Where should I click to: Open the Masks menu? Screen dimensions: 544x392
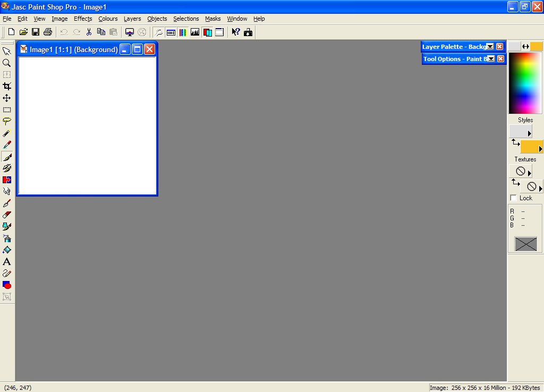tap(212, 19)
